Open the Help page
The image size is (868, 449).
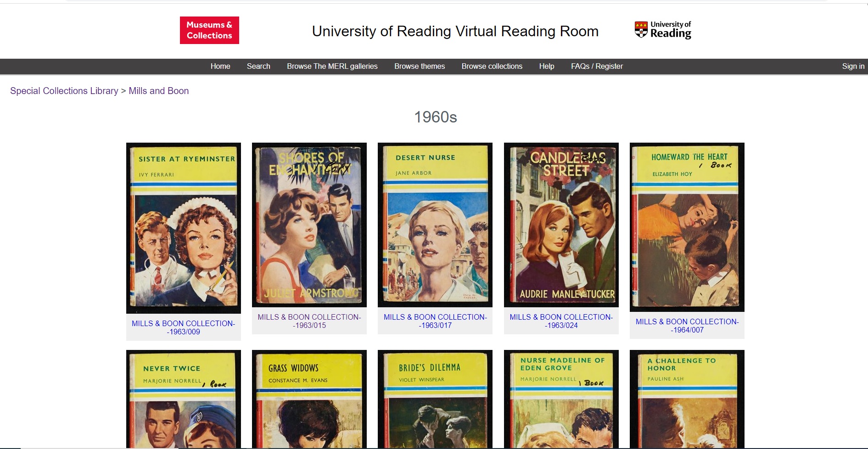547,66
